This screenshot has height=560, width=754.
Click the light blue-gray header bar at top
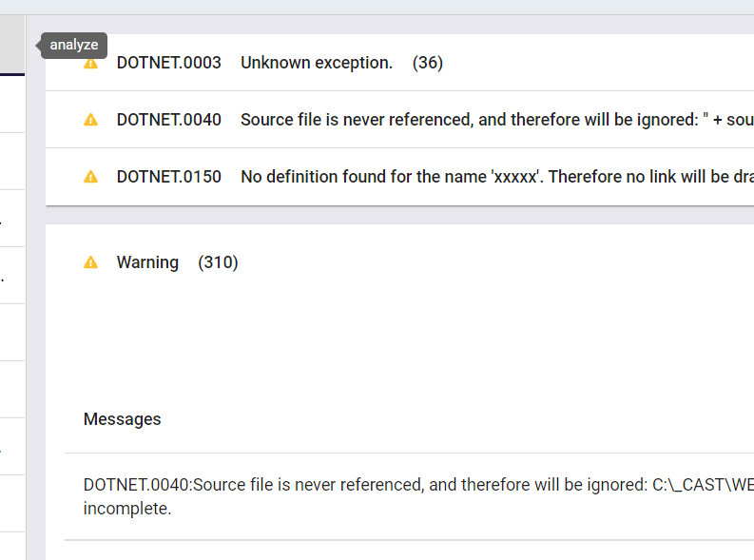pos(377,8)
